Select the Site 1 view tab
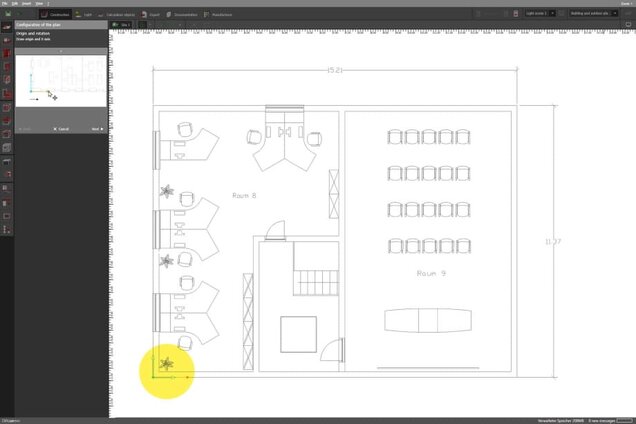Viewport: 636px width, 424px height. pos(123,24)
